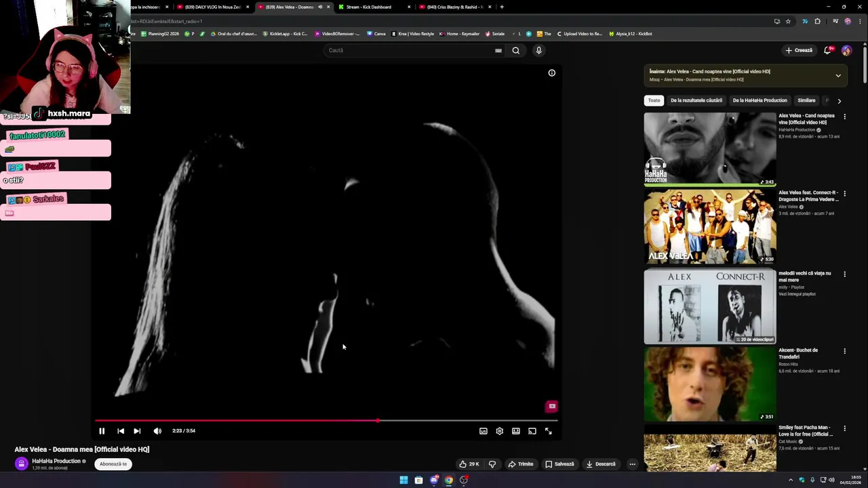The image size is (868, 488).
Task: Subscribe with the Abonează-te button
Action: pyautogui.click(x=113, y=464)
